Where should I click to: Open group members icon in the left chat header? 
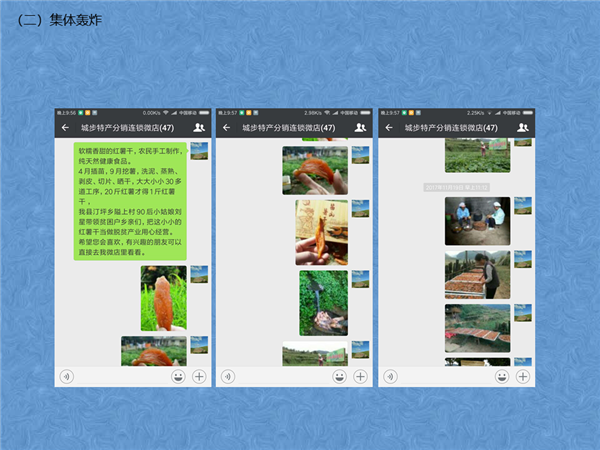(200, 128)
